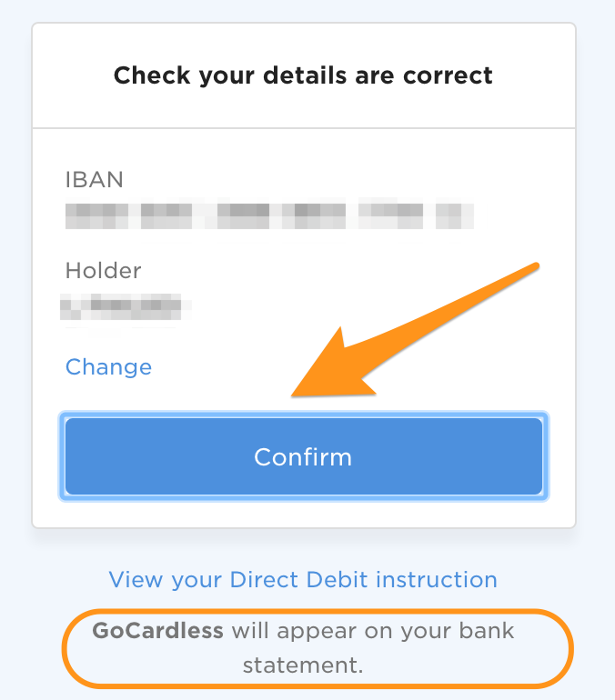615x700 pixels.
Task: Click the divider line under the heading
Action: 303,127
